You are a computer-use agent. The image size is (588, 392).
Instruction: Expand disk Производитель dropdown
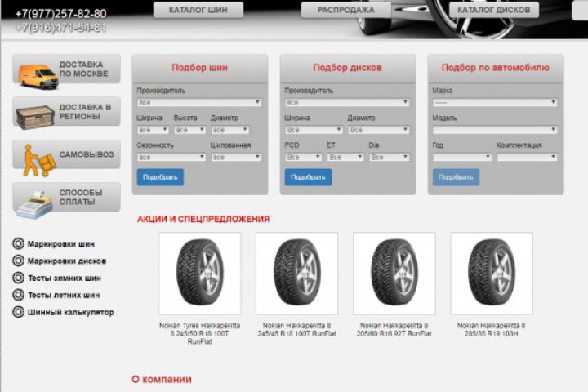click(347, 102)
